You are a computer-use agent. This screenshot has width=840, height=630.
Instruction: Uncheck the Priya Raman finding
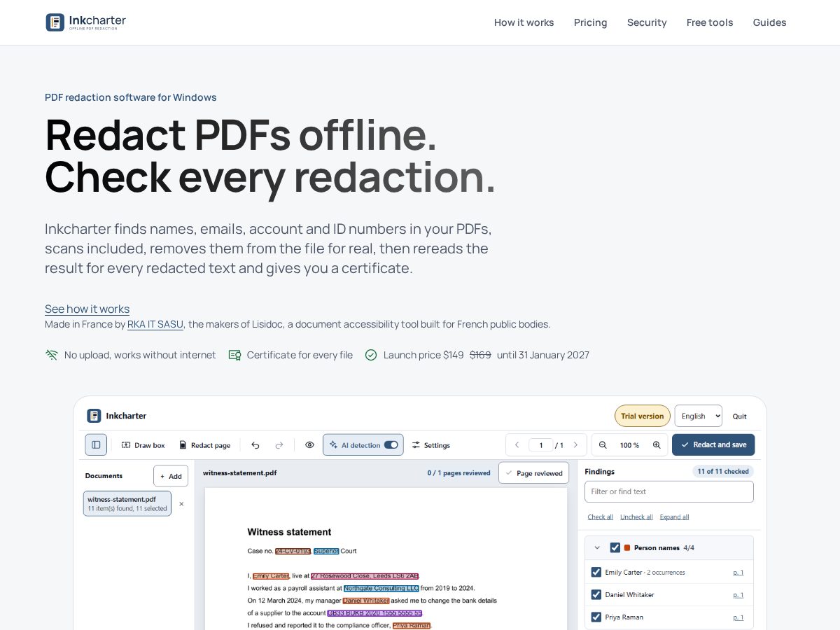596,617
